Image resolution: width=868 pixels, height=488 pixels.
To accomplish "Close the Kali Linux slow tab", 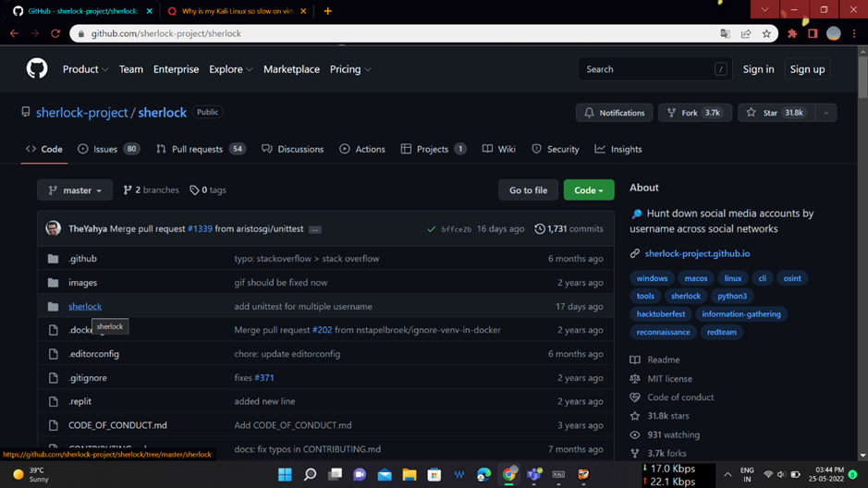I will [x=303, y=11].
